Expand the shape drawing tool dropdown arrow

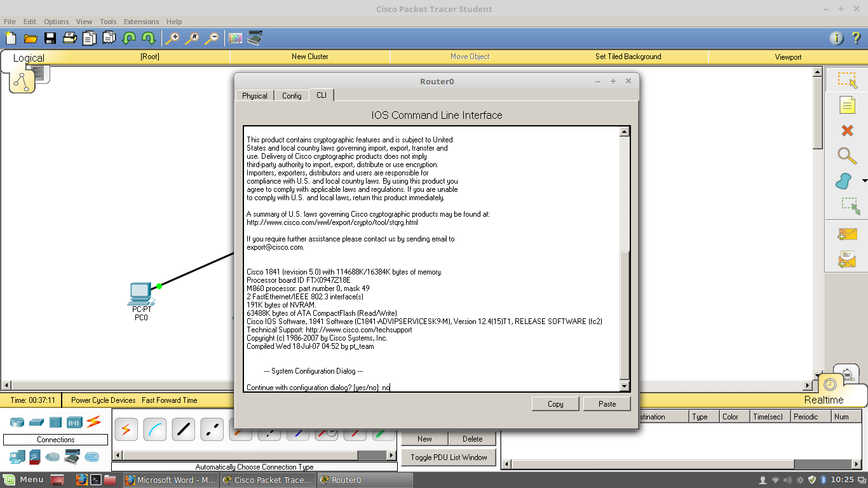coord(865,180)
